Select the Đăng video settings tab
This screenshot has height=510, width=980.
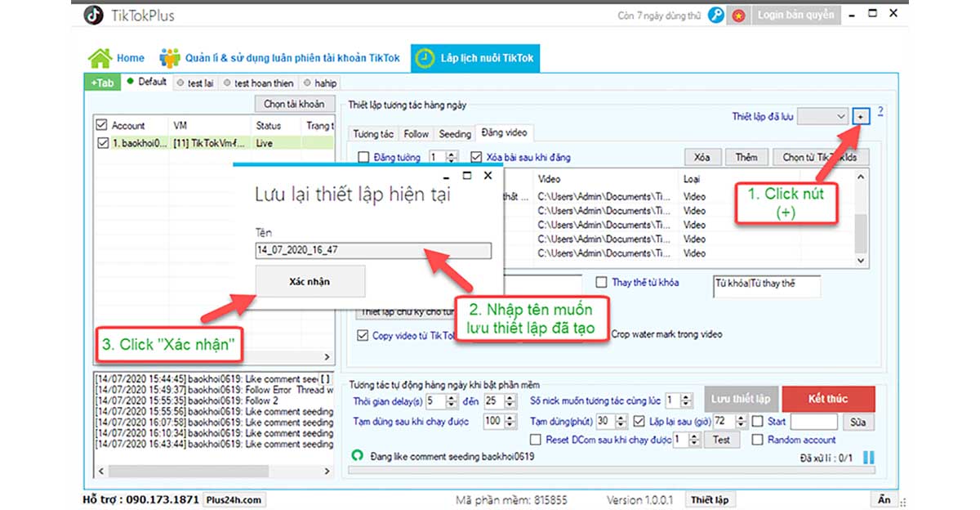[505, 132]
